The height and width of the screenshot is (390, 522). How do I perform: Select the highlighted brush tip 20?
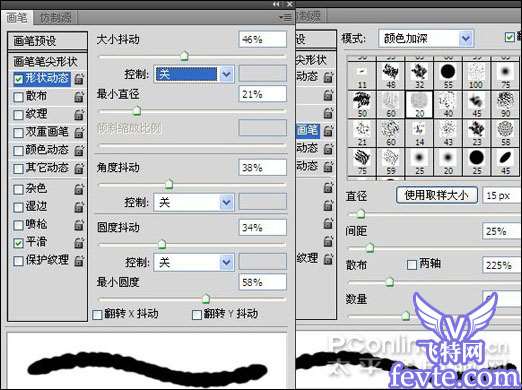[419, 104]
